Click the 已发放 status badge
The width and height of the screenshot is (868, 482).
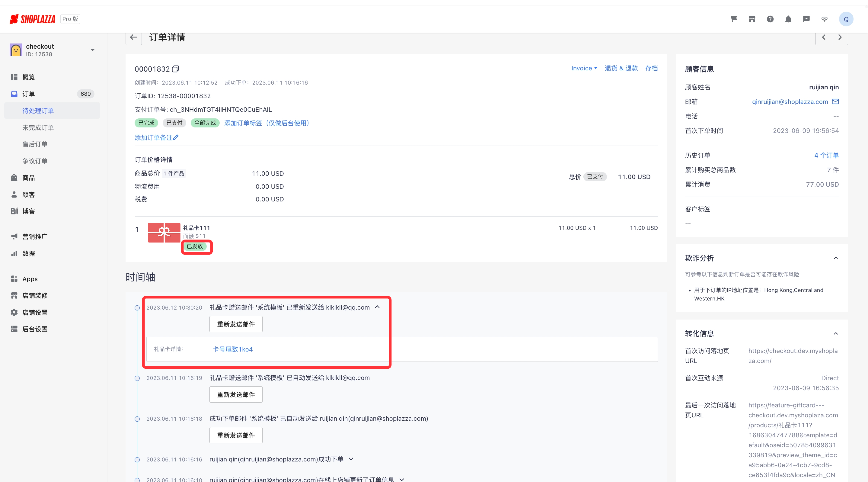pos(195,246)
